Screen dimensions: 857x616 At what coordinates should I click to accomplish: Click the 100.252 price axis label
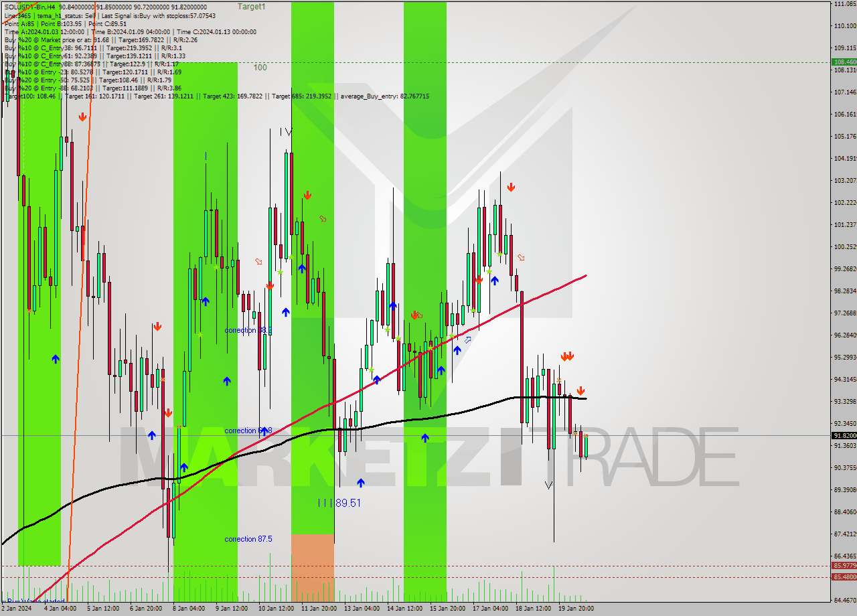tap(846, 246)
